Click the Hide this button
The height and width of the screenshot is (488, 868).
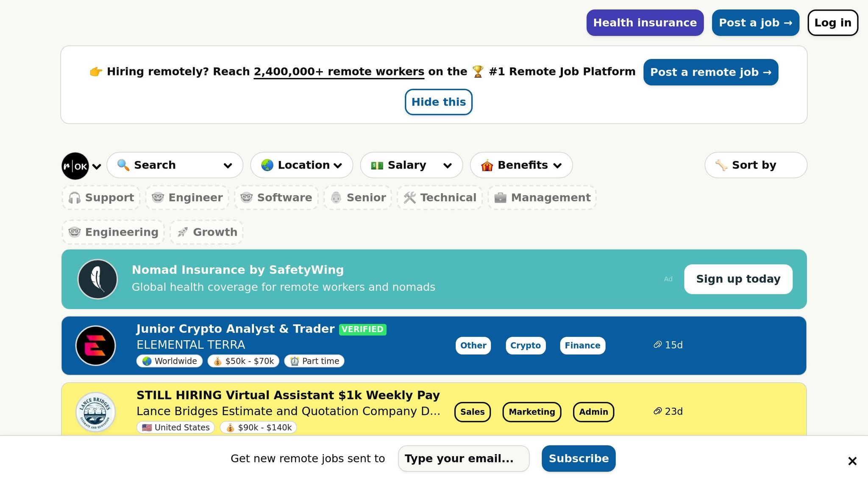(x=438, y=102)
